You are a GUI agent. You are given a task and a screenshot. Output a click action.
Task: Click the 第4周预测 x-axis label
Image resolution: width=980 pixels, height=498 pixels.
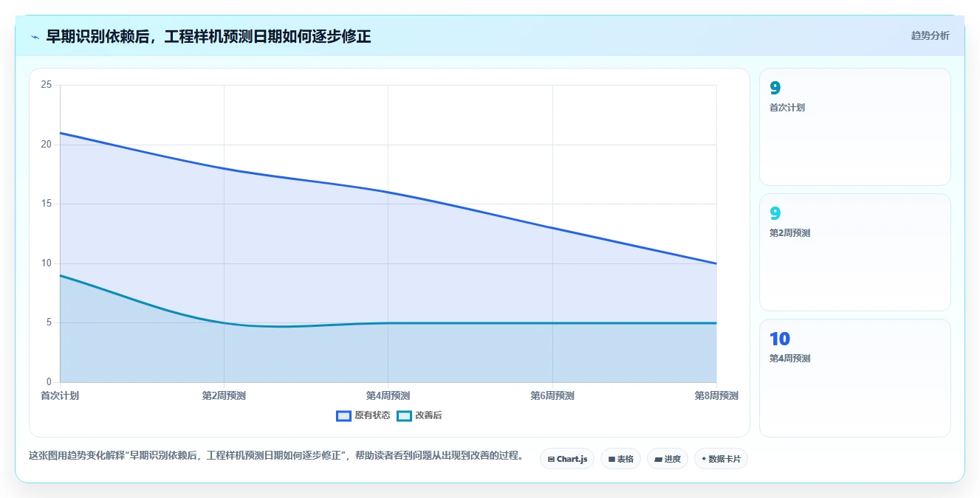(x=388, y=395)
